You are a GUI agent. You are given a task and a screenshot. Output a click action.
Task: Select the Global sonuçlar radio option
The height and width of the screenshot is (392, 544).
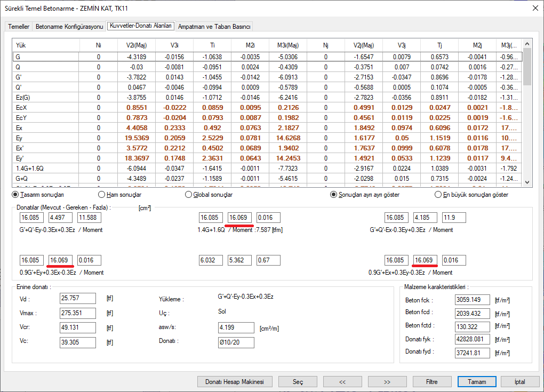coord(209,195)
